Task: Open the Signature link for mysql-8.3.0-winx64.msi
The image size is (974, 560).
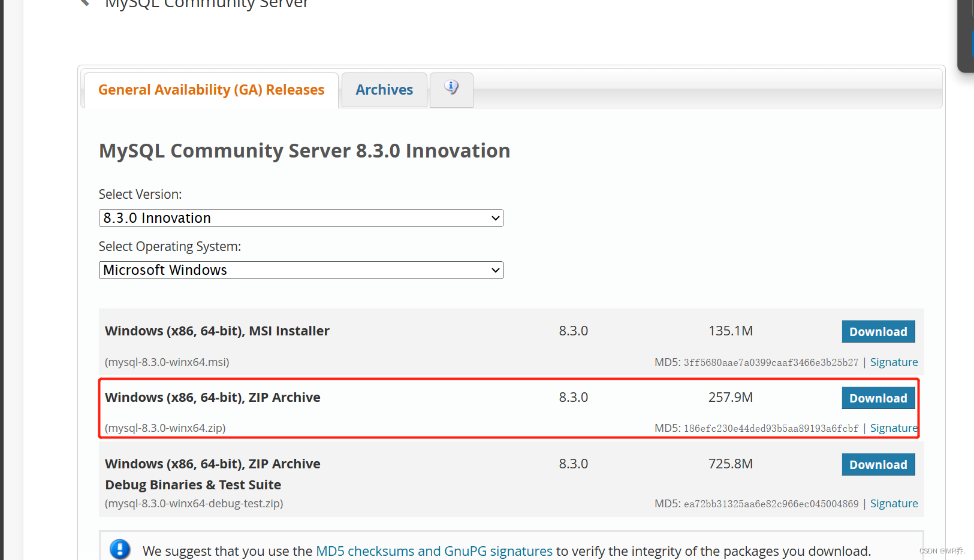Action: tap(894, 362)
